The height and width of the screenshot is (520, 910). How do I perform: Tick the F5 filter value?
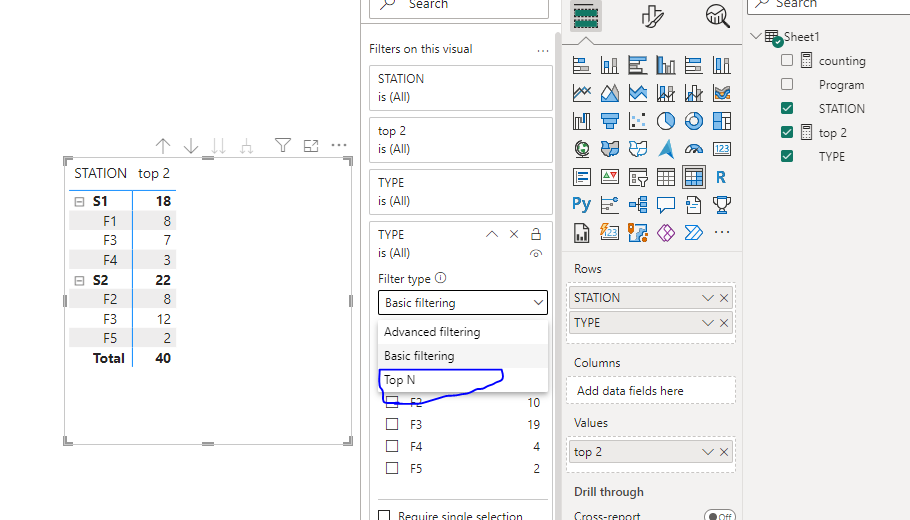(x=392, y=468)
